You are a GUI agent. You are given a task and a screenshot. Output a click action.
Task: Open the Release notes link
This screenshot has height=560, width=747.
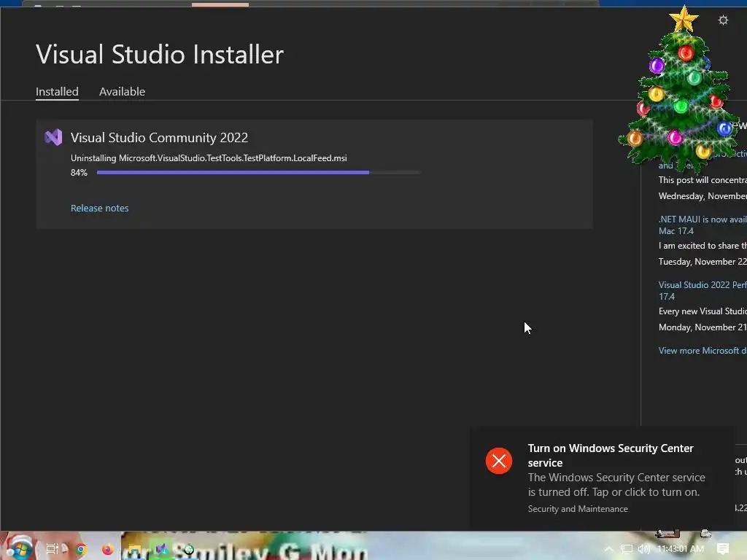(99, 208)
